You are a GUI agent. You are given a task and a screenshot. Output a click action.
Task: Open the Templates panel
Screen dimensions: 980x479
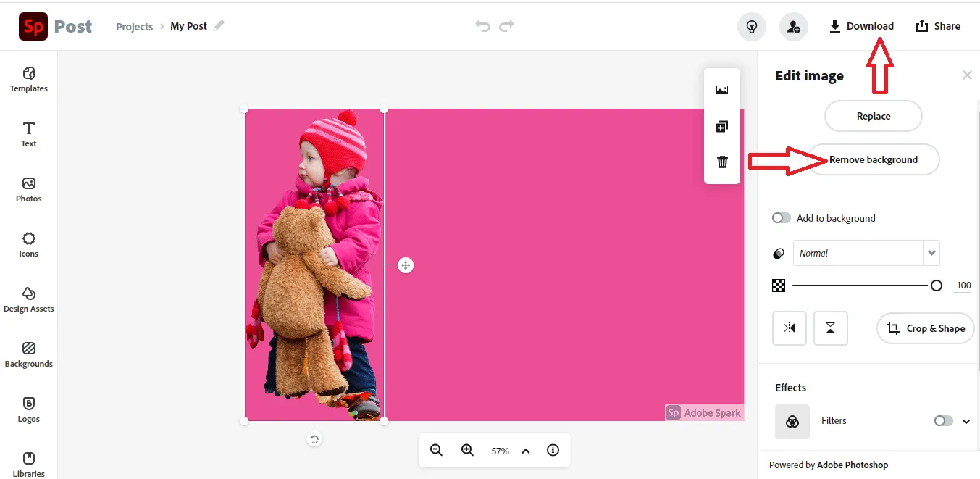click(29, 80)
